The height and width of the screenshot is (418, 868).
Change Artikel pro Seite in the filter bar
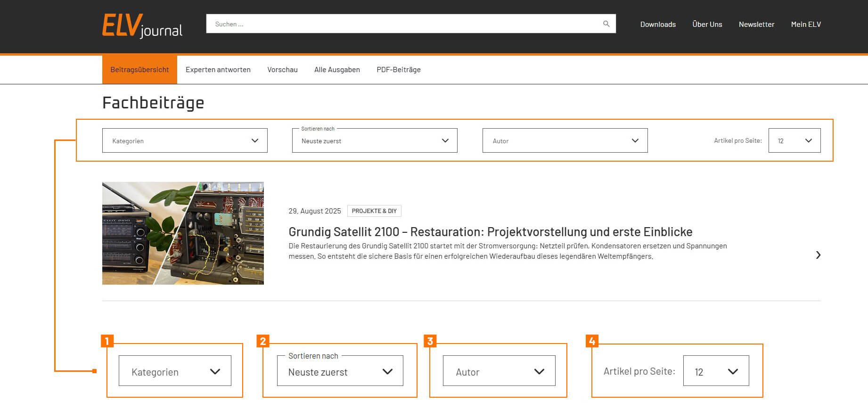click(x=794, y=140)
